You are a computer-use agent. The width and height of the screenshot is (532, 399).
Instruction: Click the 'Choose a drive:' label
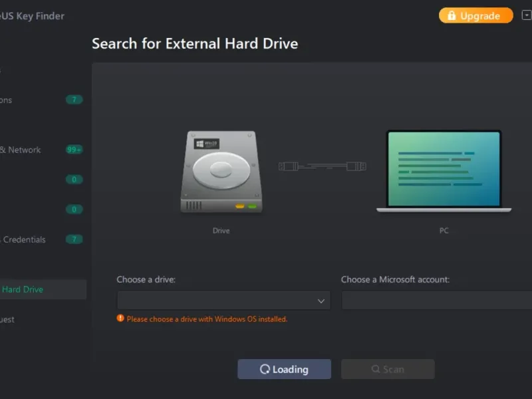[x=146, y=279]
